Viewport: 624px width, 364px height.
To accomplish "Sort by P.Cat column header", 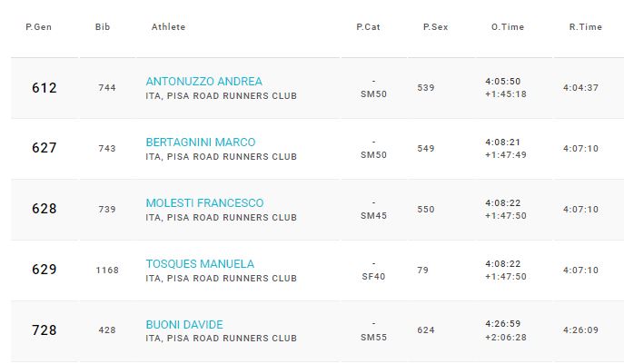I will 368,27.
